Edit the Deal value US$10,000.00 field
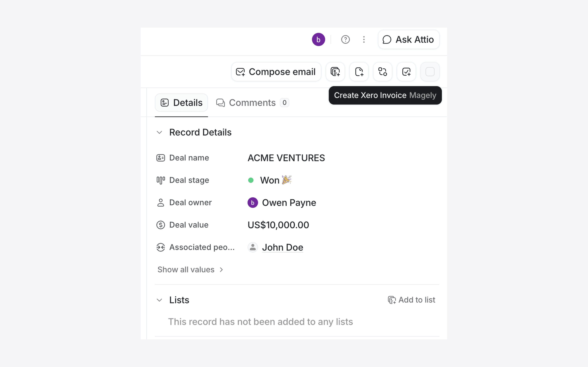 point(278,225)
